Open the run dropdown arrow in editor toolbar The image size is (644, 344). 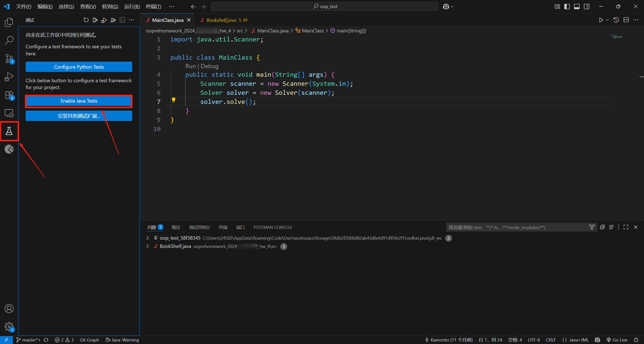(607, 20)
